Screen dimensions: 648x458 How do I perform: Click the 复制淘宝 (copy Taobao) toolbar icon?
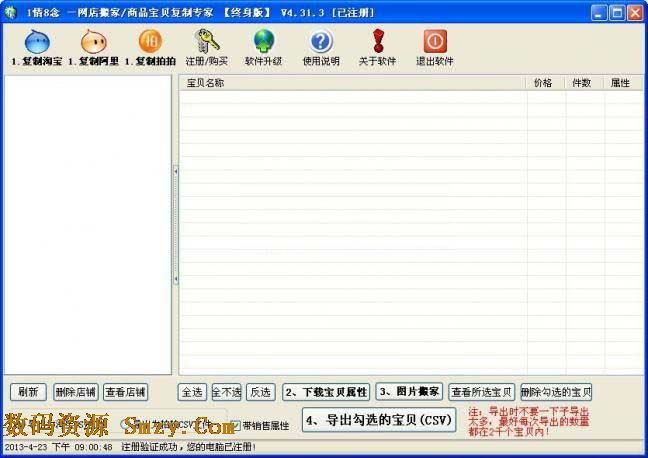36,42
